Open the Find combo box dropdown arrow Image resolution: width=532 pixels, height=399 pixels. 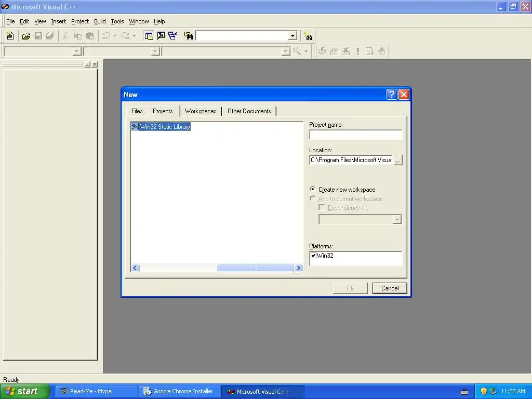point(292,36)
